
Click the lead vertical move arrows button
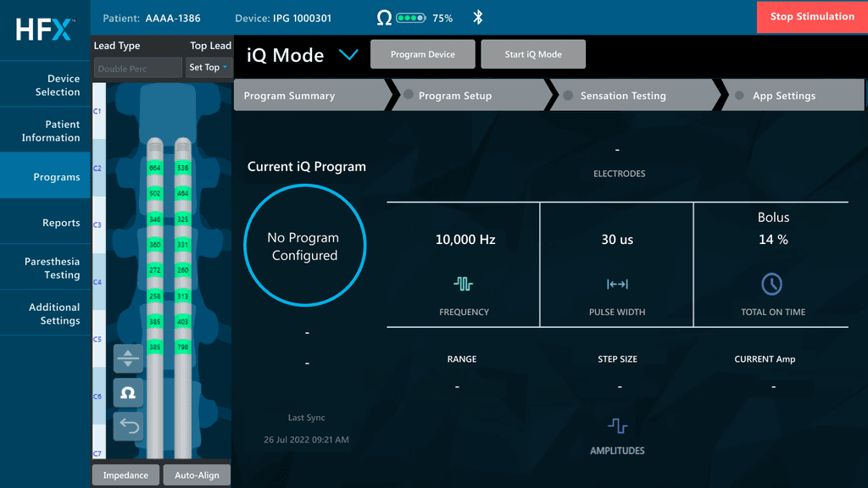pyautogui.click(x=128, y=358)
